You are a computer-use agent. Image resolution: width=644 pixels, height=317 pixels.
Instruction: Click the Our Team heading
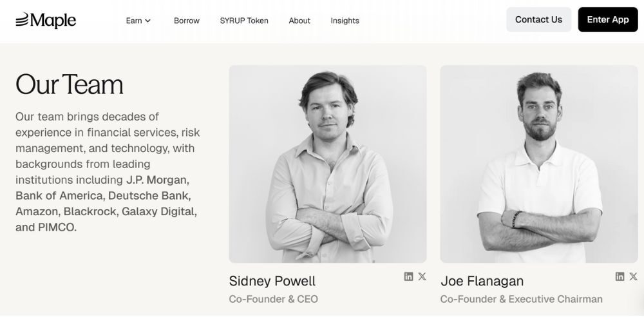coord(70,84)
